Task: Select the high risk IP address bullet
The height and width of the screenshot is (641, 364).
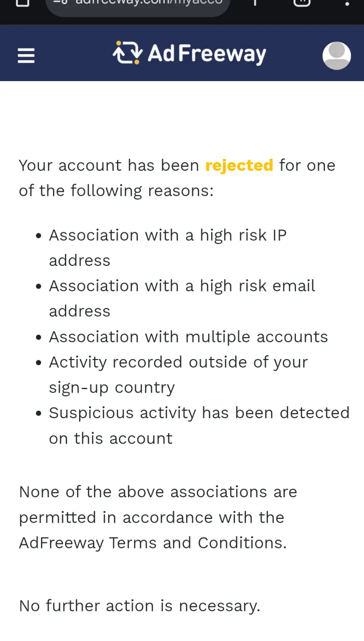Action: point(168,248)
